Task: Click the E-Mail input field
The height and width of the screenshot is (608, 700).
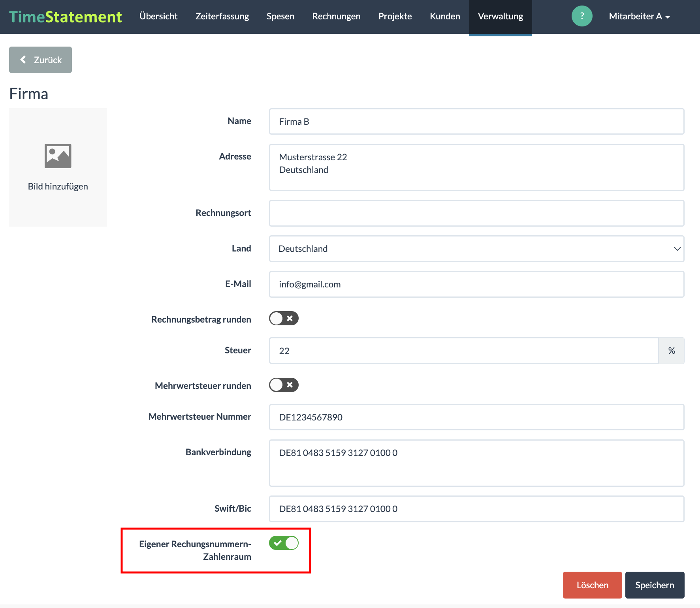Action: point(476,284)
